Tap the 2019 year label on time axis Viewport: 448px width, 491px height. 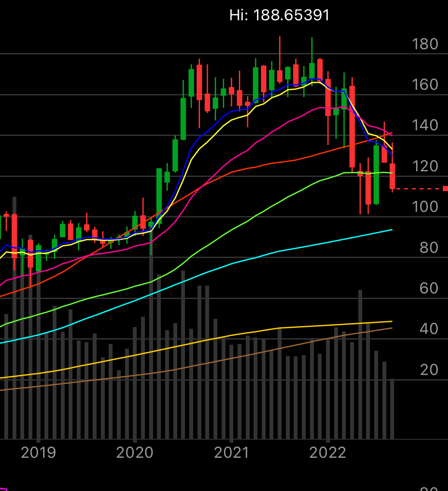[x=38, y=453]
